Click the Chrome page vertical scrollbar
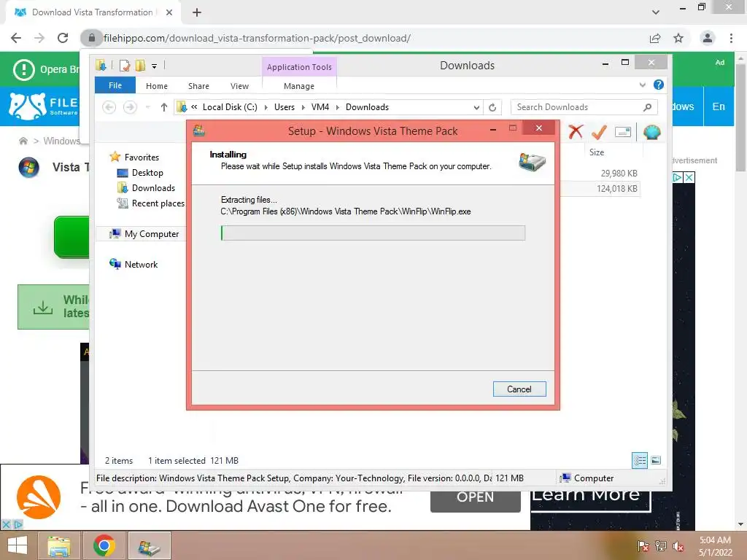The image size is (747, 560). (x=740, y=119)
